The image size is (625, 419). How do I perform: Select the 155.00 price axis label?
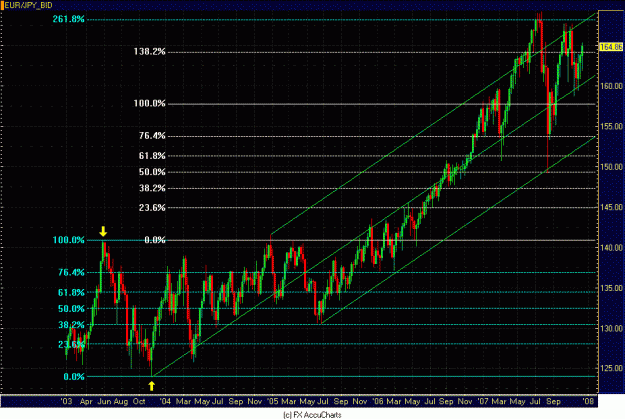(x=611, y=126)
